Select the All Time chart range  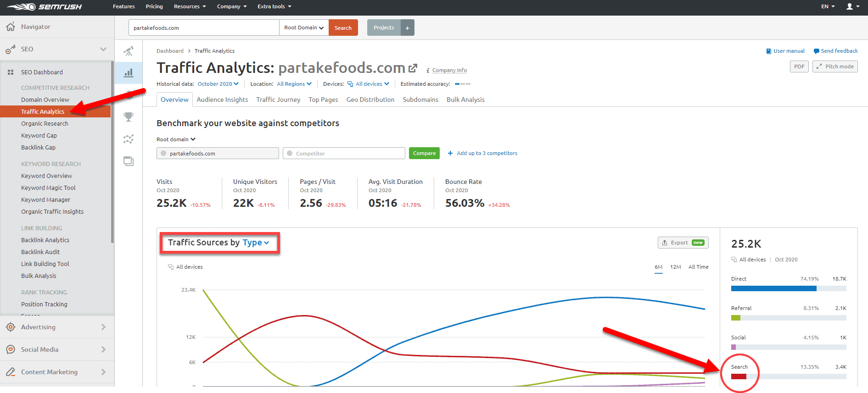(698, 267)
